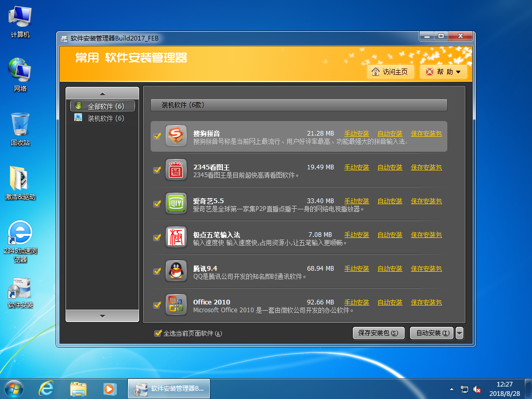This screenshot has width=532, height=399.
Task: Click 手动安装 for 极点五笔输入法
Action: point(356,234)
